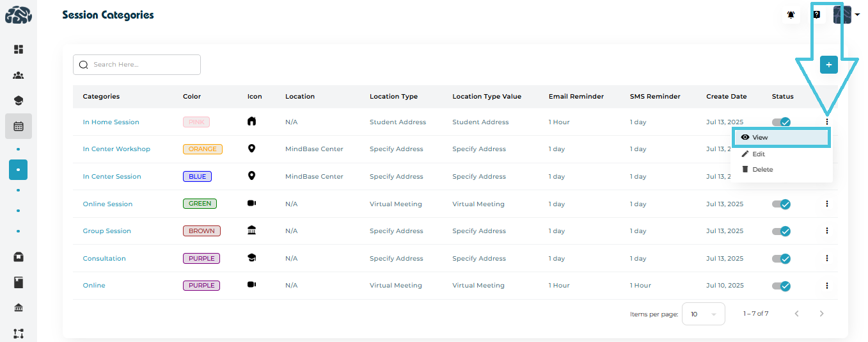Screen dimensions: 868x342
Task: Click the bank building sidebar icon
Action: click(x=19, y=308)
